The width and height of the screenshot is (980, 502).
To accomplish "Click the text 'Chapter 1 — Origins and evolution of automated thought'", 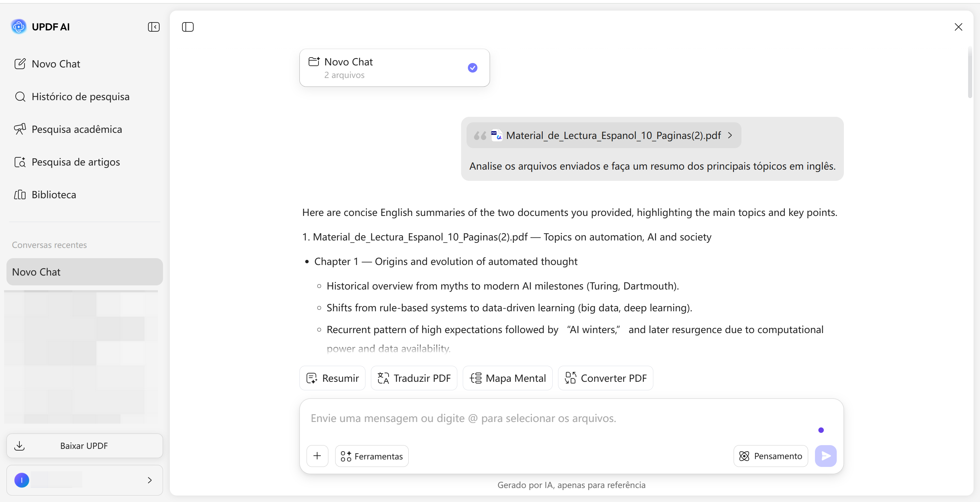I will click(x=445, y=261).
